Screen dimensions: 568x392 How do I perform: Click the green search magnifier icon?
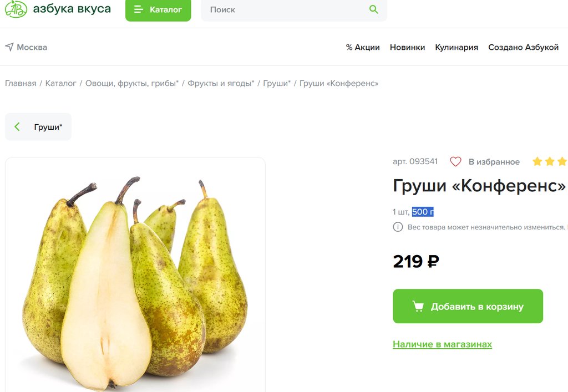point(373,9)
